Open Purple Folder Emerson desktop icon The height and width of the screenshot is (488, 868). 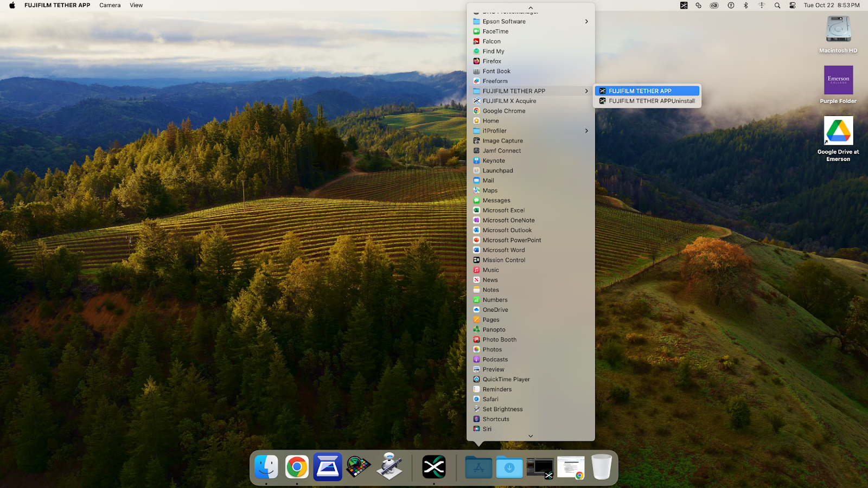[x=838, y=85]
